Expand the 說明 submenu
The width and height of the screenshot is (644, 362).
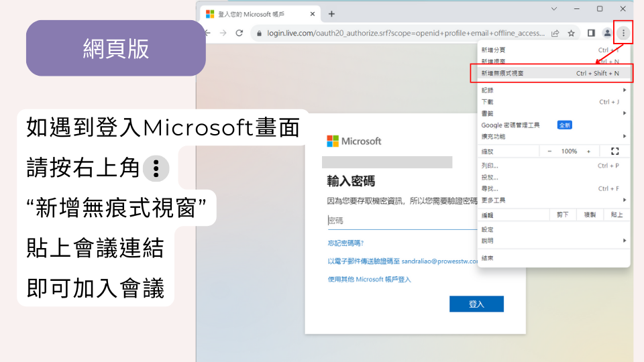[553, 241]
